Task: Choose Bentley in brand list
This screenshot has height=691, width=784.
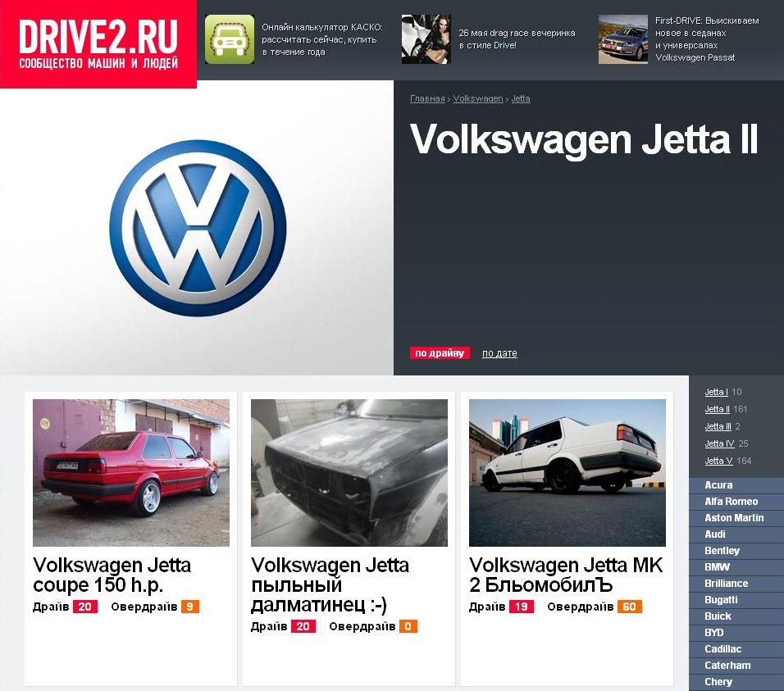Action: (736, 551)
